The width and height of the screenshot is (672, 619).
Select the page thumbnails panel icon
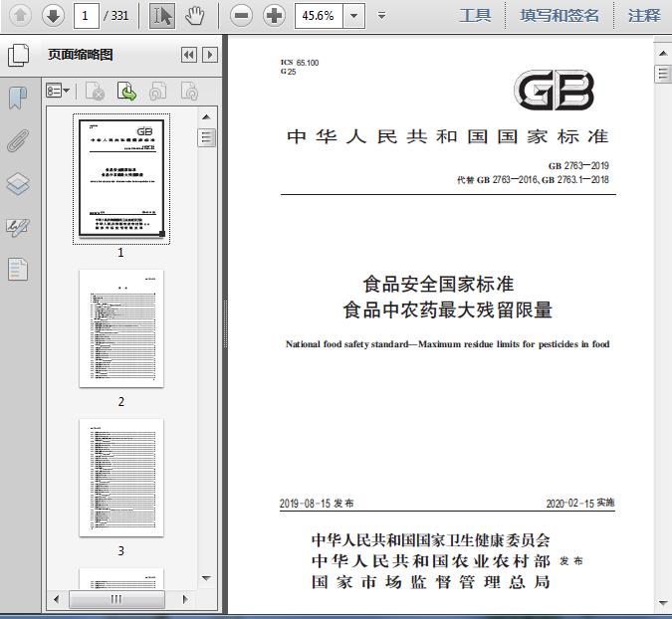[x=19, y=55]
